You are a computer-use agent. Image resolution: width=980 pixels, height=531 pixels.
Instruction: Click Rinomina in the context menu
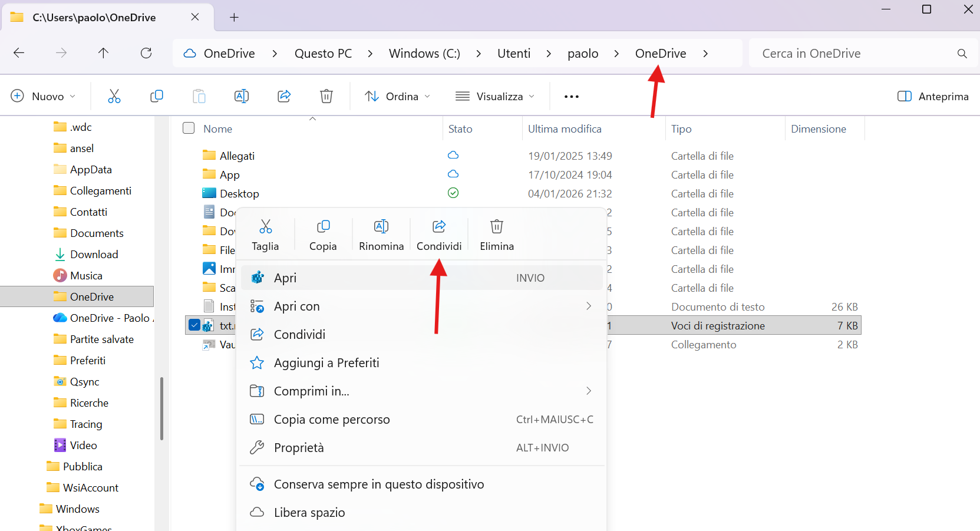point(381,235)
